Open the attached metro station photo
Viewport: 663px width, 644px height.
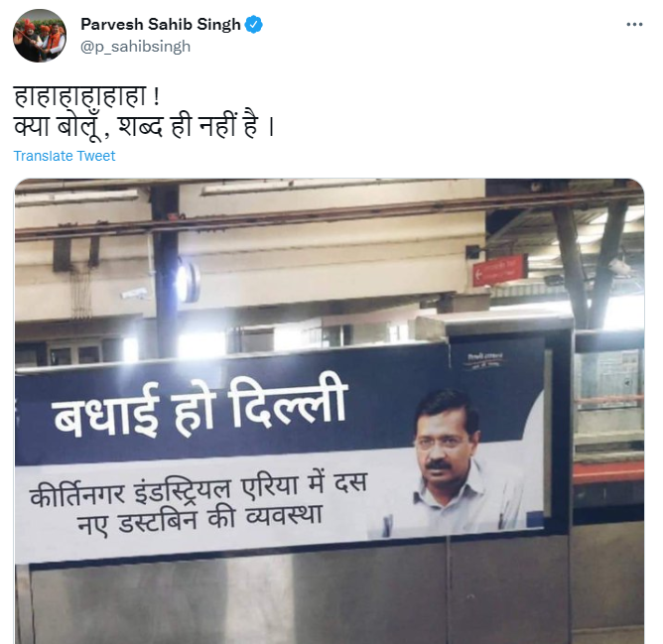pos(330,411)
